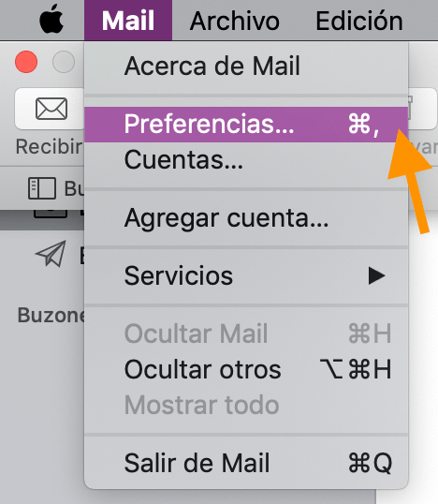
Task: Choose Preferencias… from the Mail menu
Action: coord(246,125)
